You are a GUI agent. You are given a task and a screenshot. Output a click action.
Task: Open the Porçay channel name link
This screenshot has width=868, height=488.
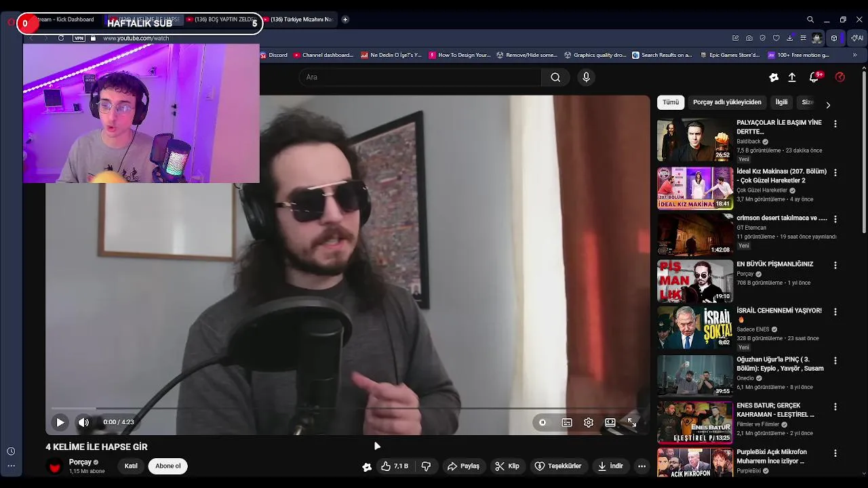click(80, 462)
